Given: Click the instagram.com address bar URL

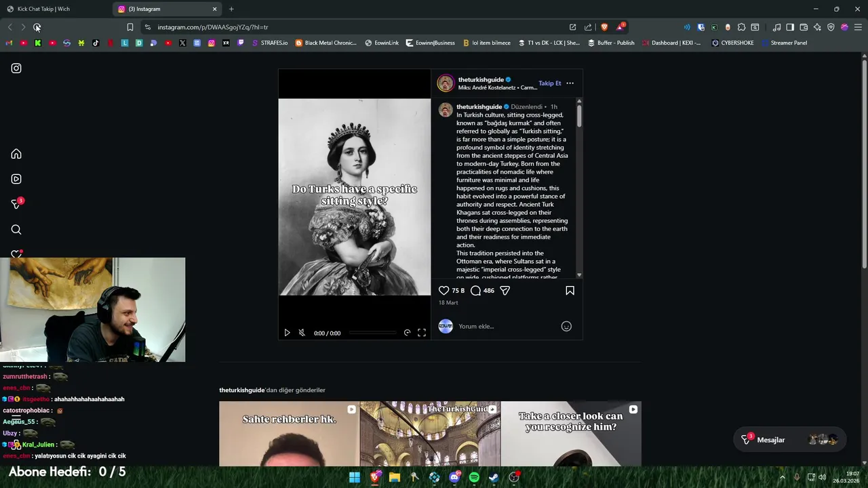Looking at the screenshot, I should point(213,27).
